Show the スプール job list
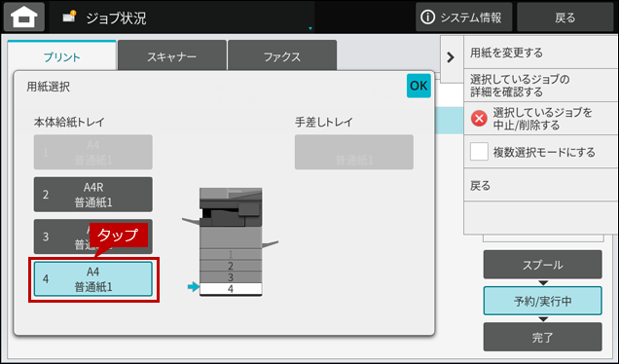619x364 pixels. (x=542, y=265)
